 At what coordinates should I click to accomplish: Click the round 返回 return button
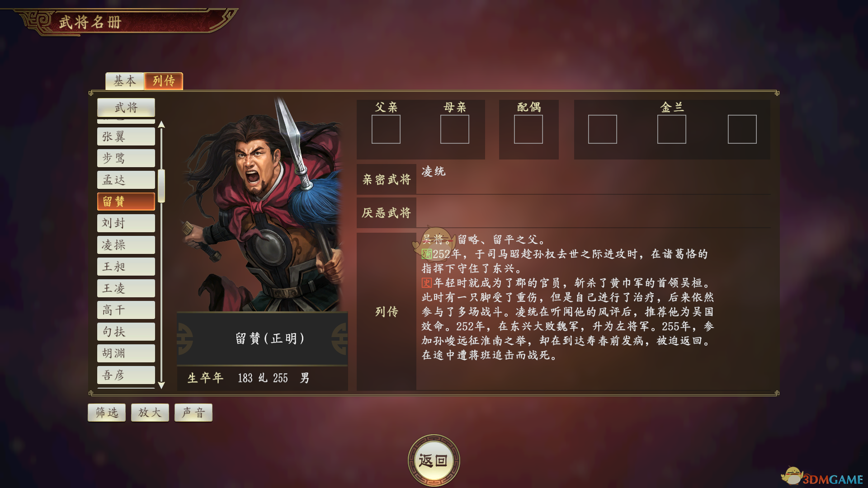[x=434, y=460]
